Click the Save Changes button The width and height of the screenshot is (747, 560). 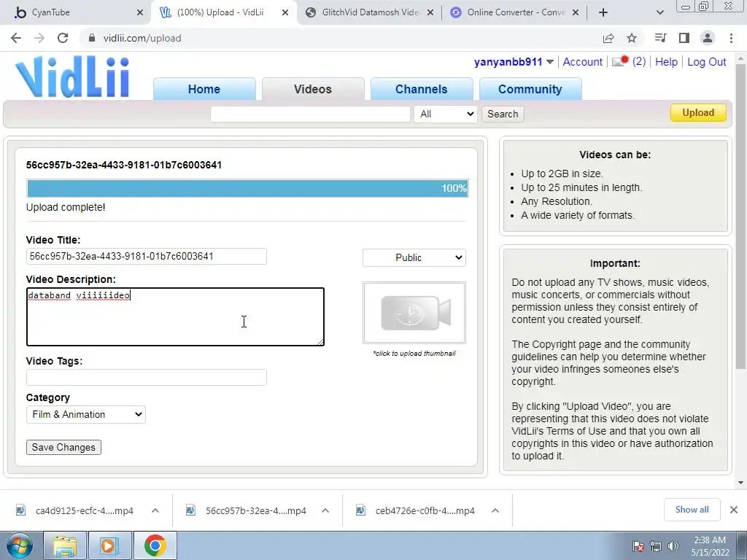pos(63,447)
